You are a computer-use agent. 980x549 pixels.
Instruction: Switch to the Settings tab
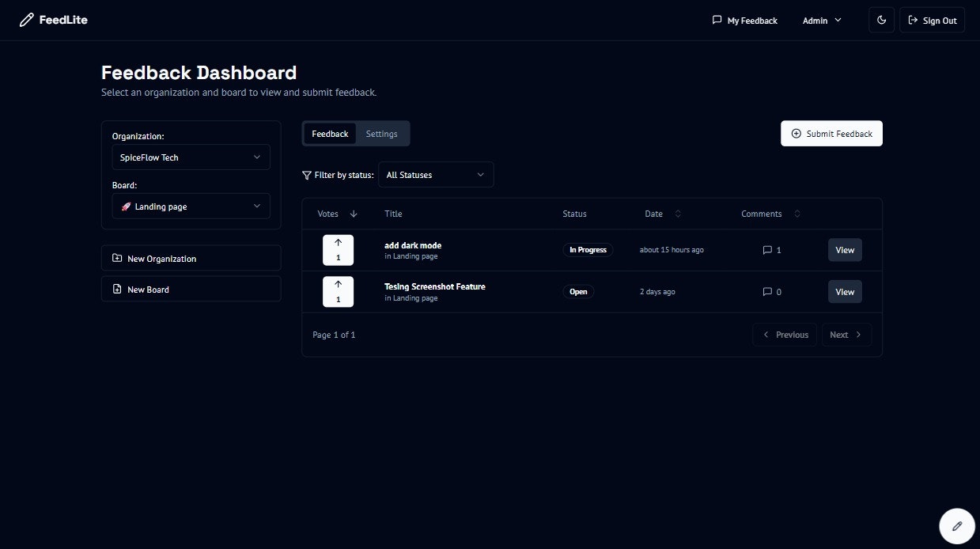click(381, 134)
